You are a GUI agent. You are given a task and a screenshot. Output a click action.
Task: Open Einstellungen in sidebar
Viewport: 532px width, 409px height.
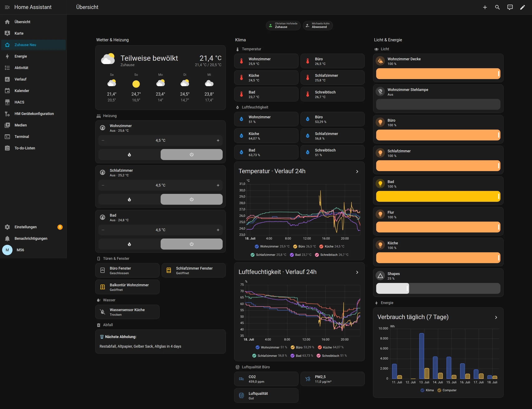[x=33, y=227]
